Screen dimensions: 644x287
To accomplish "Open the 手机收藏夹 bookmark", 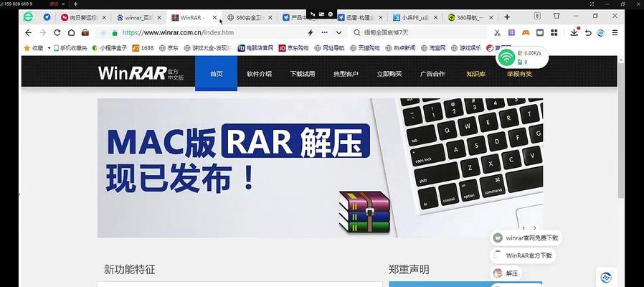I will (x=70, y=48).
